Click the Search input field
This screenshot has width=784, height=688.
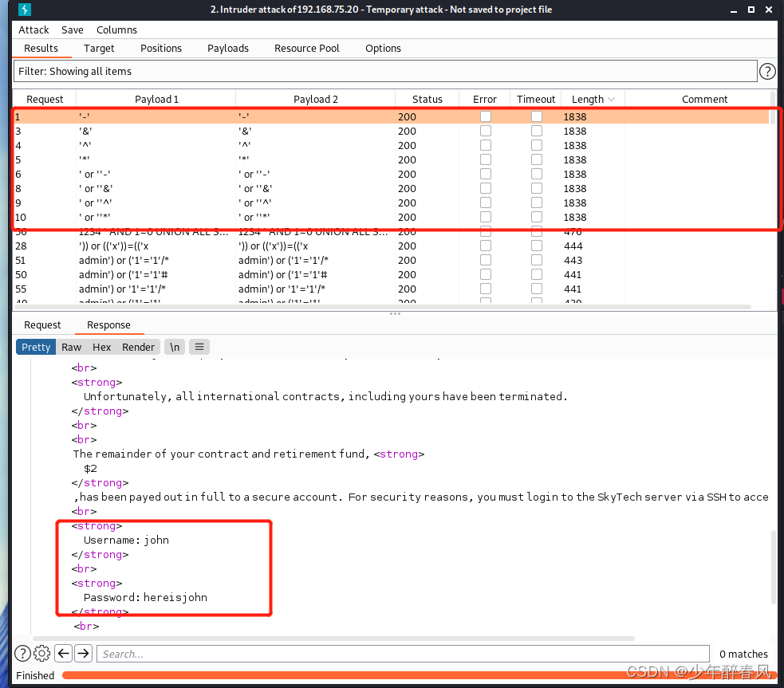(x=403, y=654)
